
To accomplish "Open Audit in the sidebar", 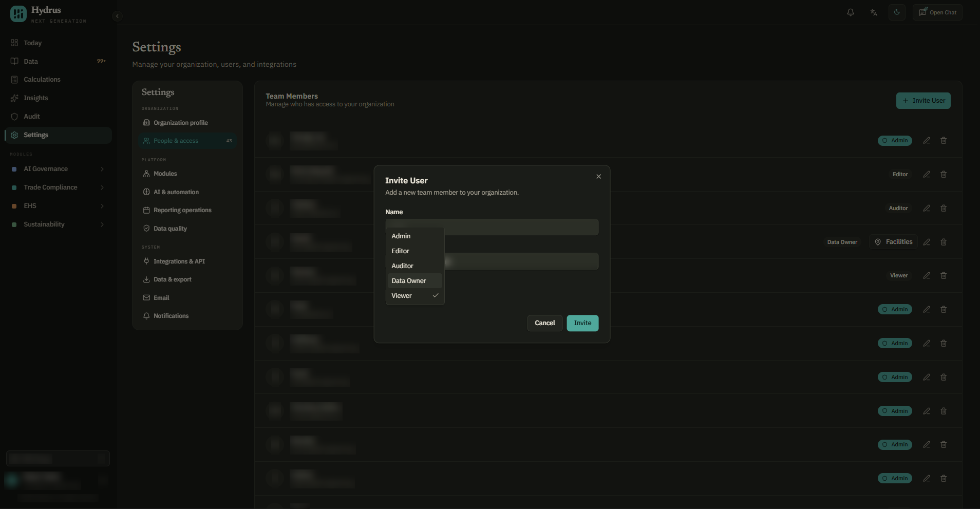I will pos(58,117).
